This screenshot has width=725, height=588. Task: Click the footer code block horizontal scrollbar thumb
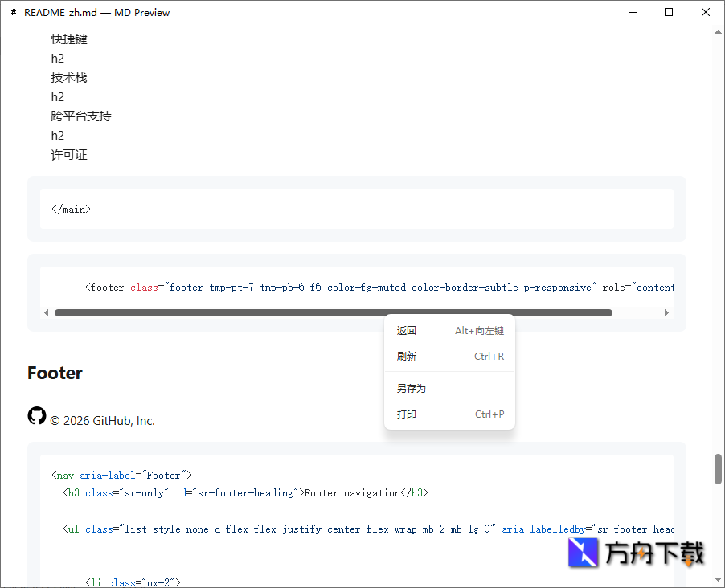pos(333,312)
